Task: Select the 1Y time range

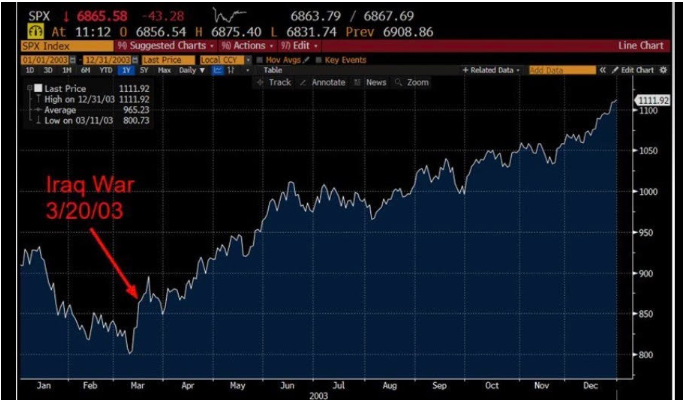Action: pos(126,70)
